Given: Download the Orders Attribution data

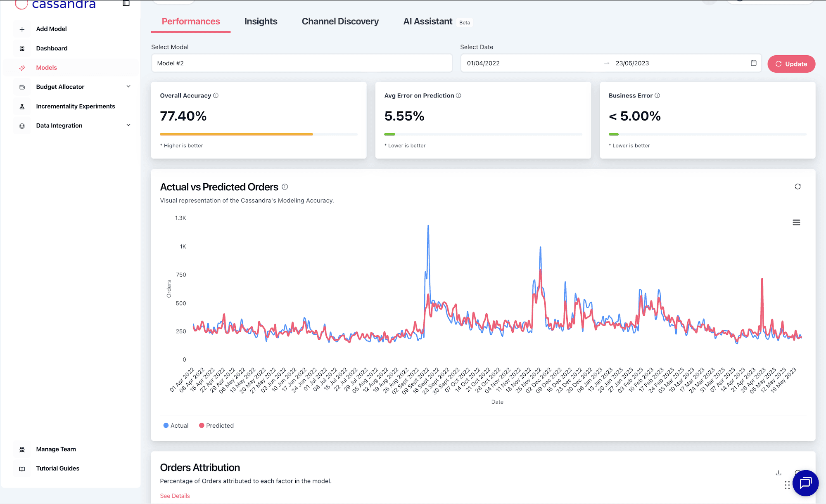Looking at the screenshot, I should click(779, 473).
